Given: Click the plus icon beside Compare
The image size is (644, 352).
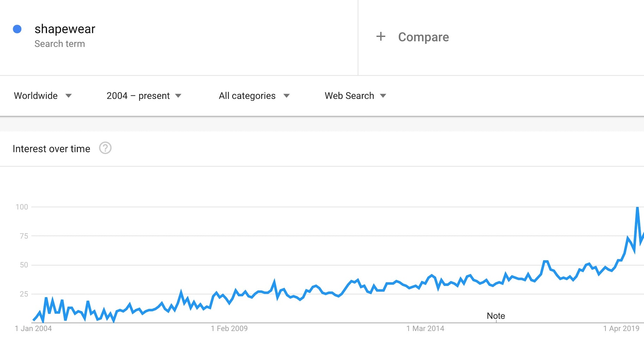Looking at the screenshot, I should 381,36.
